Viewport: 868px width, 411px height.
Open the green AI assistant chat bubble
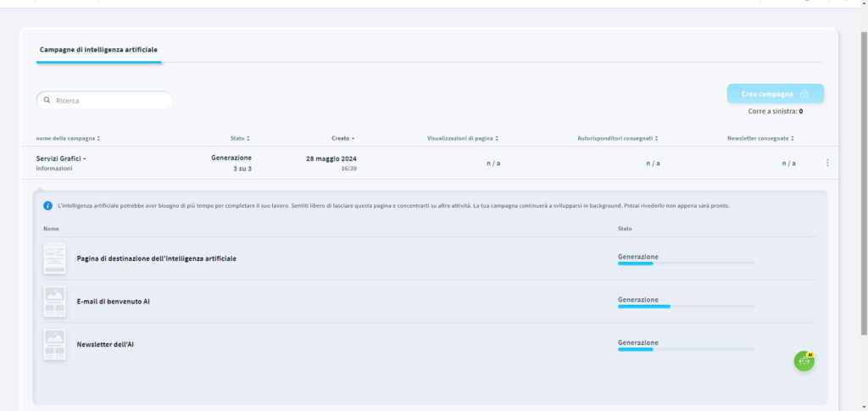click(x=804, y=361)
